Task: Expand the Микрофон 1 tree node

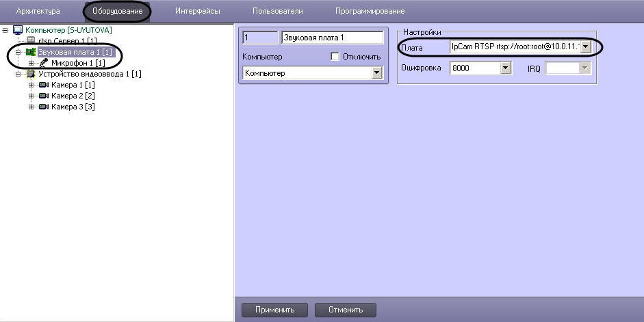Action: (31, 63)
